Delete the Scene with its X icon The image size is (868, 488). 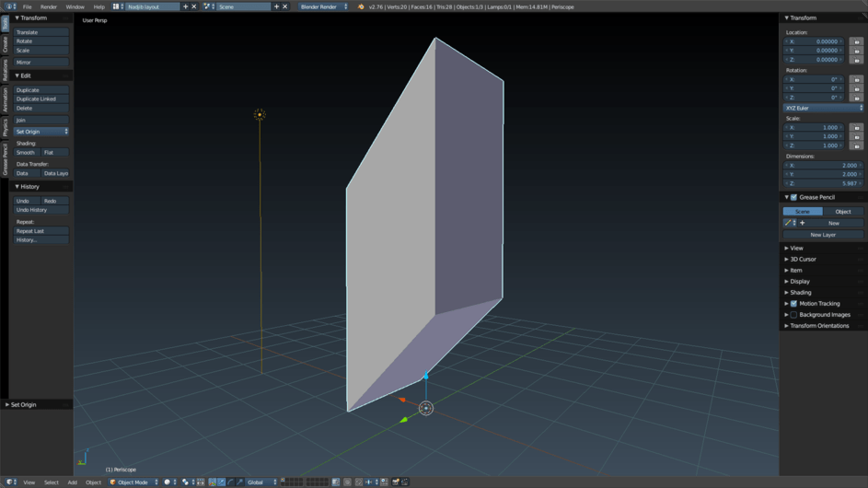pos(284,6)
